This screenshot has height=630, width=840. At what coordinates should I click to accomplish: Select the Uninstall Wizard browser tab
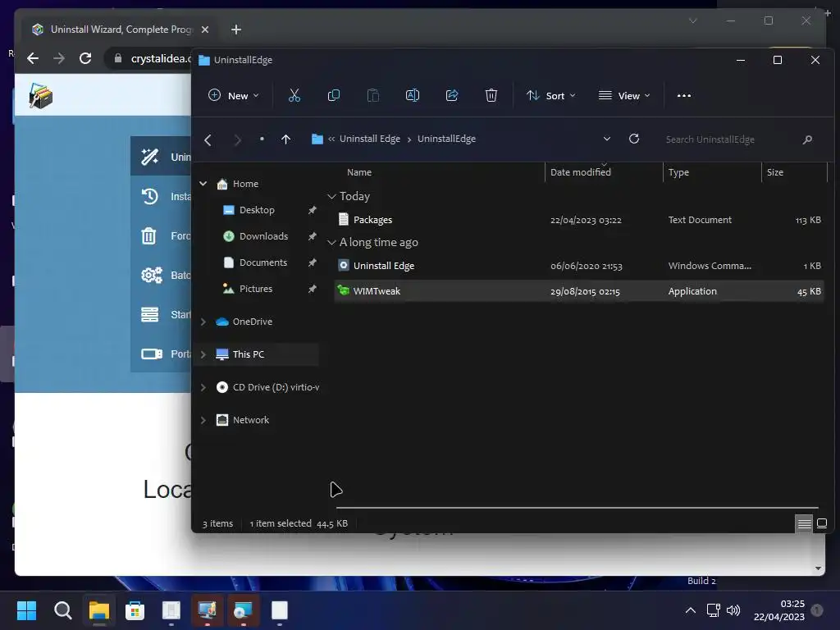tap(120, 30)
